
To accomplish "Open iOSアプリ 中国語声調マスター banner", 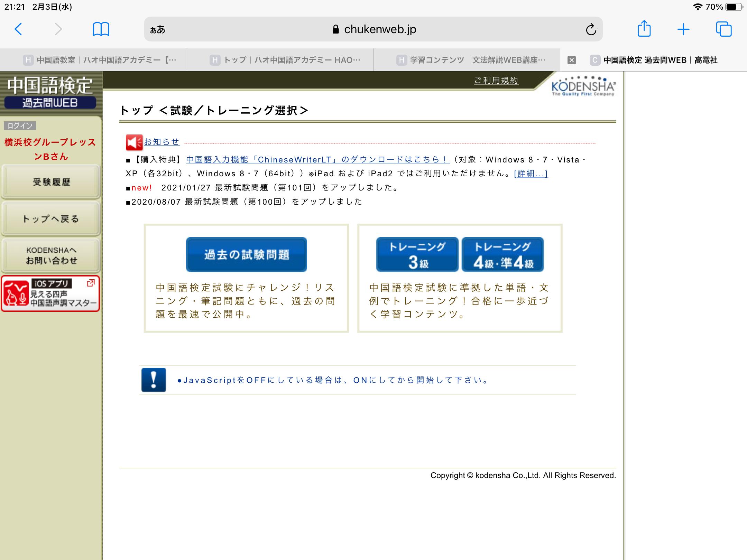I will [x=51, y=294].
